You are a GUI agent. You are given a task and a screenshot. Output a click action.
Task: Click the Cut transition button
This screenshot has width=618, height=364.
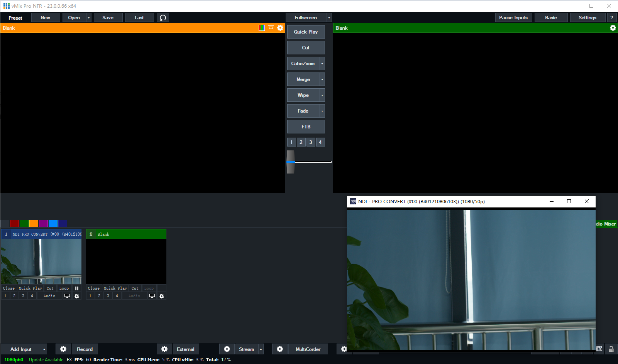(306, 48)
